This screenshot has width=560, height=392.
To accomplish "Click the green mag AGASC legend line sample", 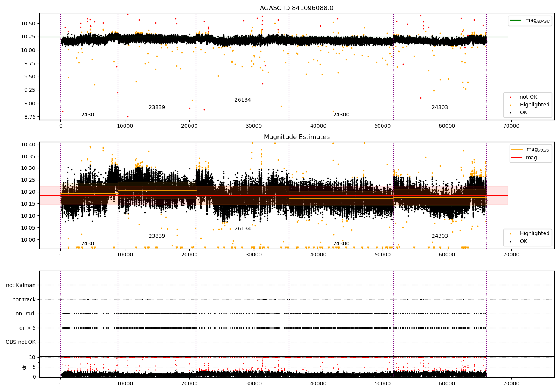I will click(x=516, y=21).
